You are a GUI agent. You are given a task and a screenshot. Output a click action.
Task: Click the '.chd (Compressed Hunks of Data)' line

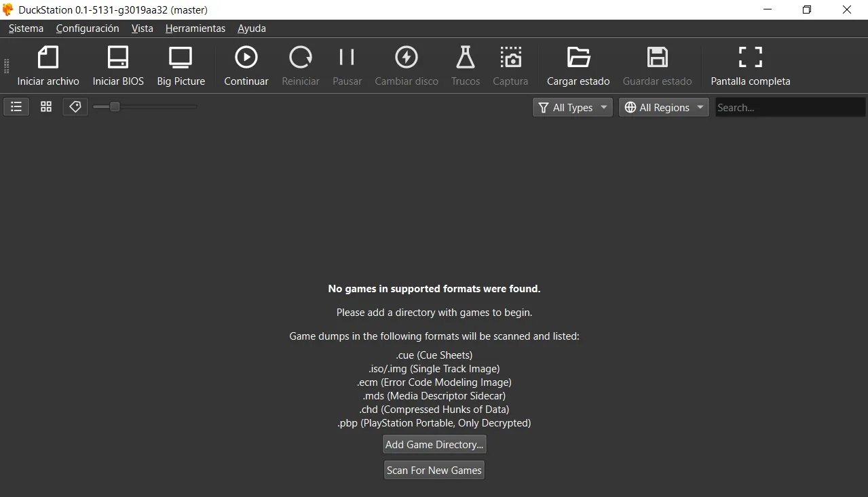(x=434, y=410)
